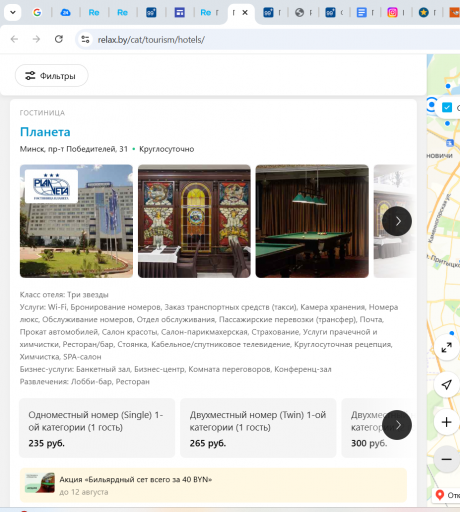
Task: Zoom in on the map
Action: tap(447, 422)
